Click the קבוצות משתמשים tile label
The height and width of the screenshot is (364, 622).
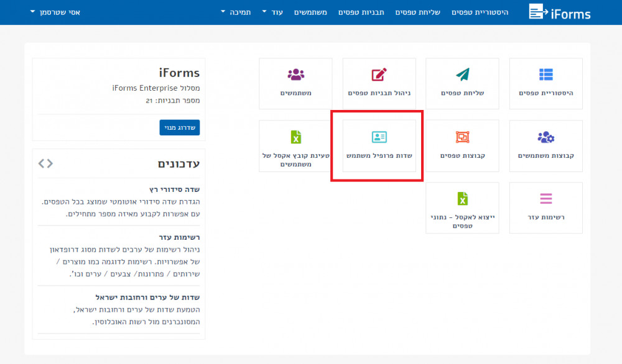coord(546,156)
